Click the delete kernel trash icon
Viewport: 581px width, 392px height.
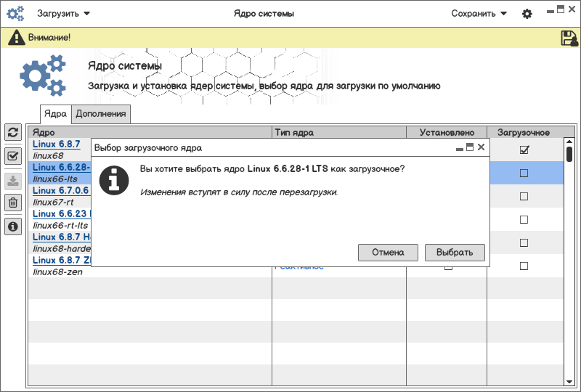click(x=12, y=203)
